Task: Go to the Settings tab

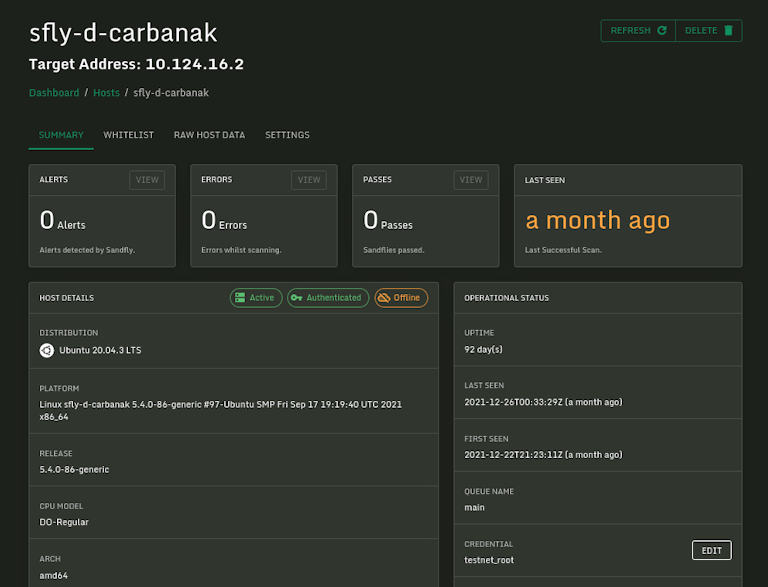Action: pyautogui.click(x=287, y=135)
